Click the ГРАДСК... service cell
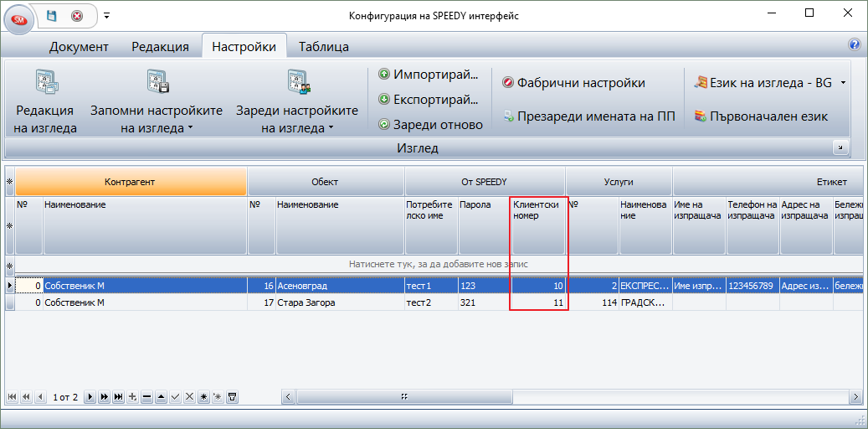Viewport: 868px width, 429px height. point(645,303)
